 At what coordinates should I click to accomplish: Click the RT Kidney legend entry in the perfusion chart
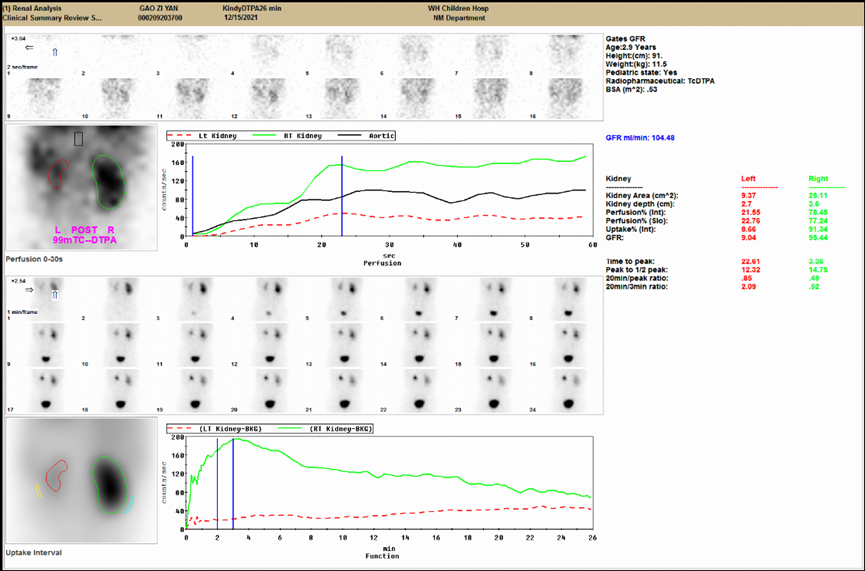tap(287, 136)
